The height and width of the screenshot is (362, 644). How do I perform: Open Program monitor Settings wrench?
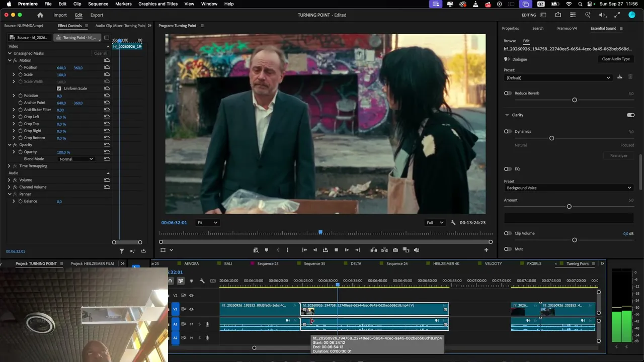[x=453, y=223]
